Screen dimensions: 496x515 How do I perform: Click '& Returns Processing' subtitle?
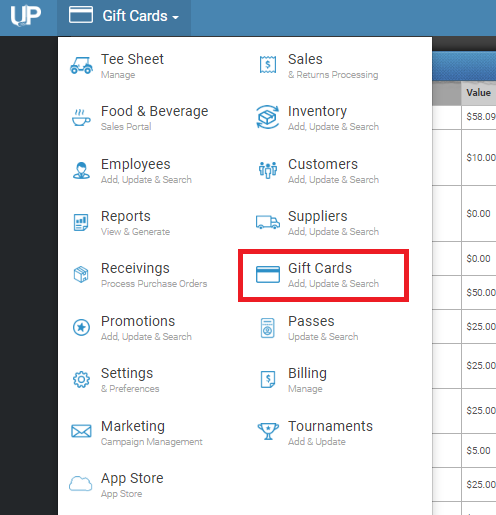coord(333,75)
